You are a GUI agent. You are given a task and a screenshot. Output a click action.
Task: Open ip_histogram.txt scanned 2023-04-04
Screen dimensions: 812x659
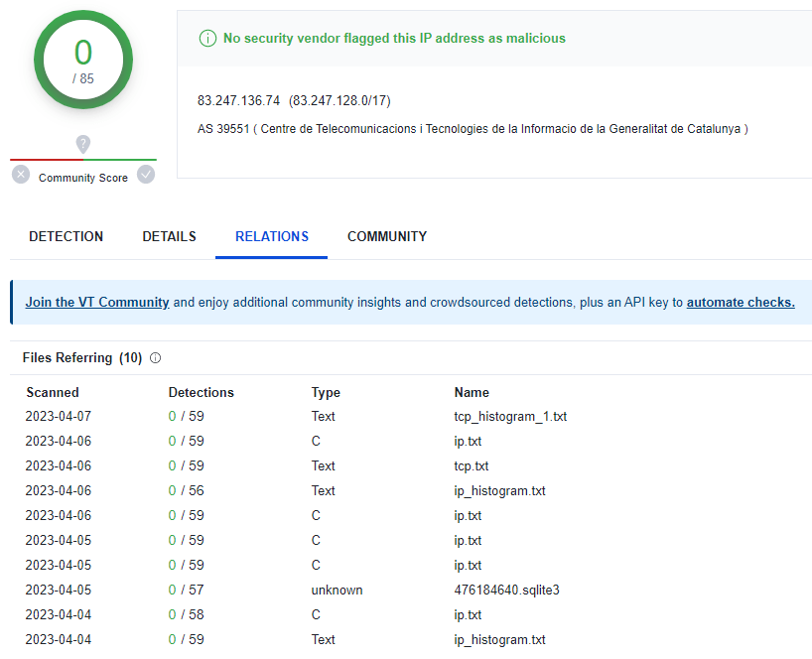coord(499,640)
